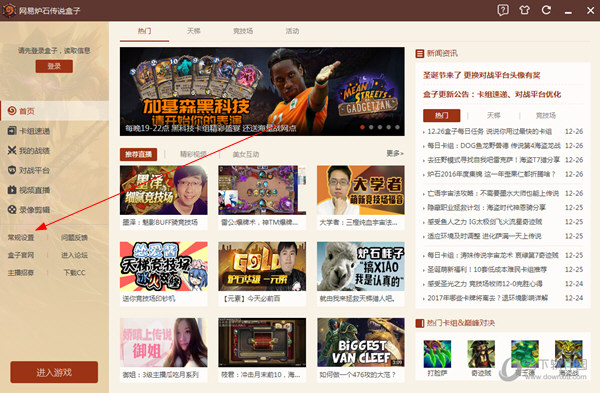Open the 首页 home sidebar item
Image resolution: width=600 pixels, height=393 pixels.
pyautogui.click(x=54, y=111)
